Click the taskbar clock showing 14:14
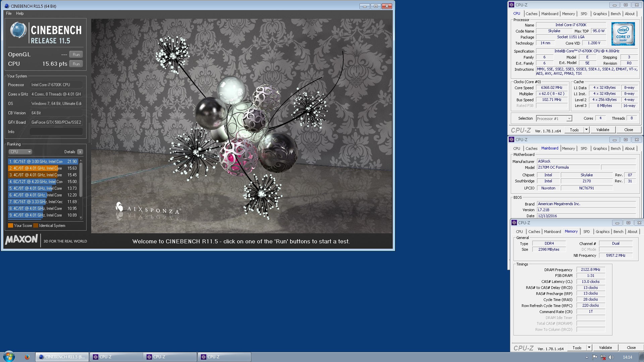Image resolution: width=644 pixels, height=362 pixels. [x=627, y=357]
